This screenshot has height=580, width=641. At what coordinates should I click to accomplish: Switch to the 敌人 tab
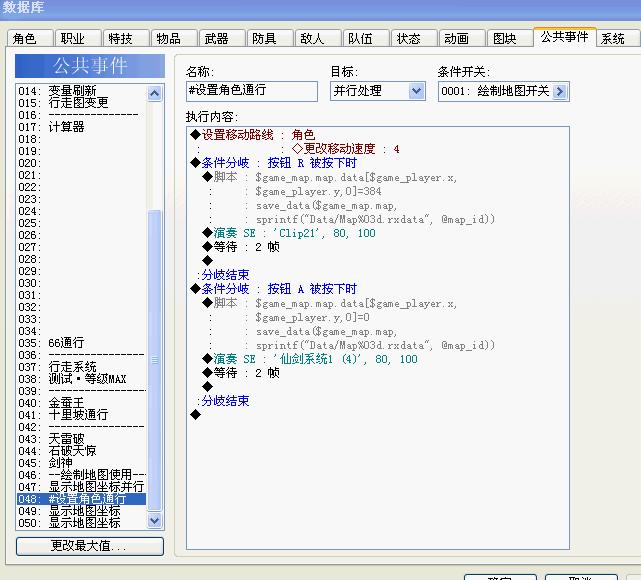point(318,38)
